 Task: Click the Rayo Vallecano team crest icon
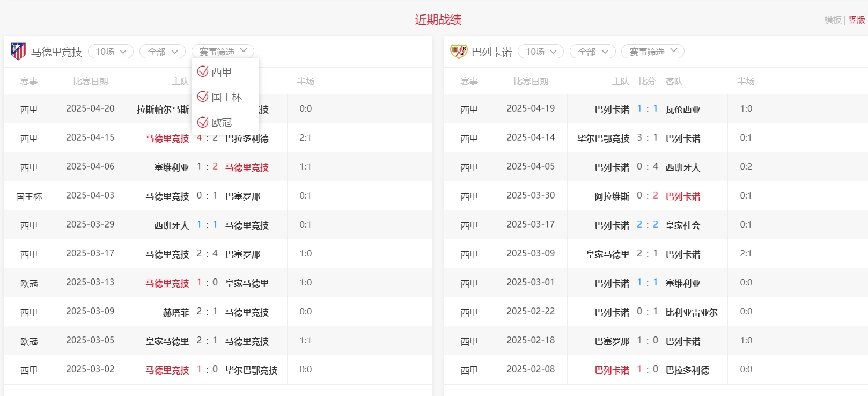click(x=459, y=52)
